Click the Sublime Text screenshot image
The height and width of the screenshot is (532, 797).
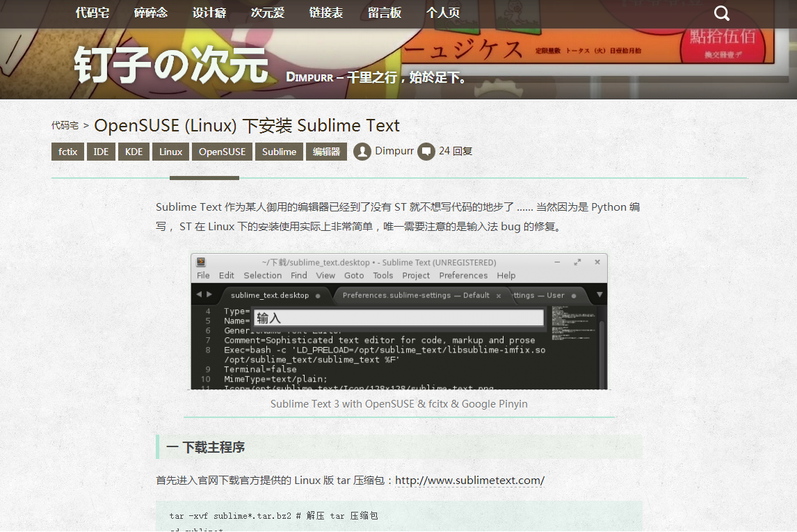pyautogui.click(x=398, y=321)
